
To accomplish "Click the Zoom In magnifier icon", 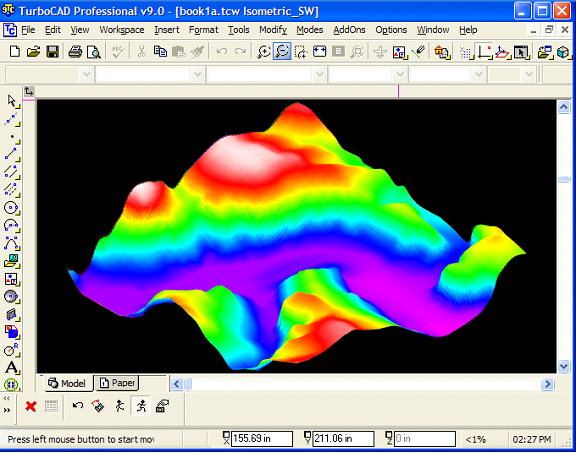I will [x=263, y=51].
